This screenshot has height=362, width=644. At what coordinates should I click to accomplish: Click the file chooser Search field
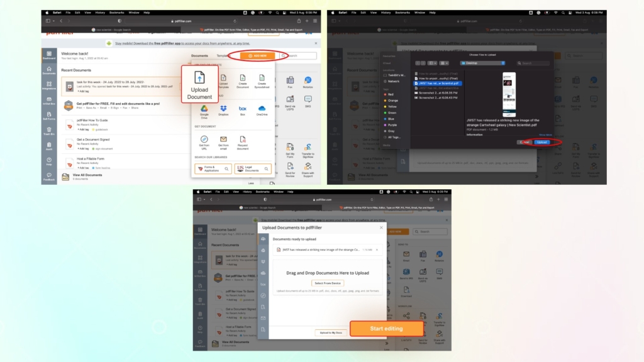point(533,63)
